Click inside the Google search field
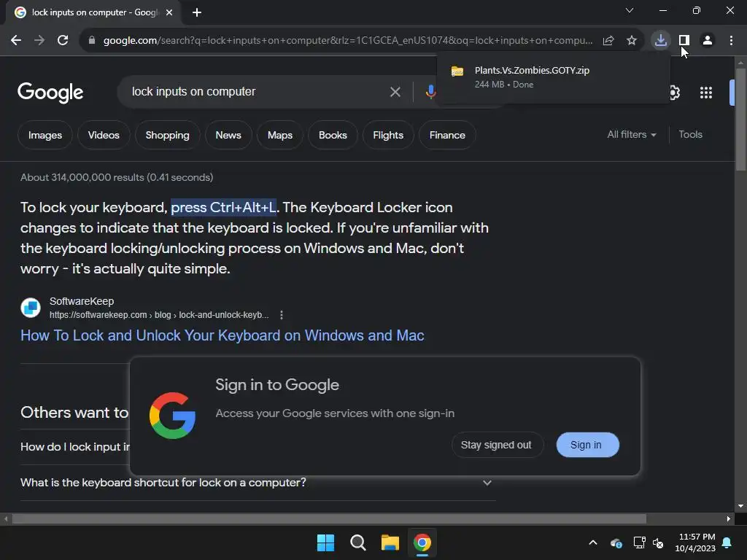Viewport: 747px width, 560px height. coord(258,92)
